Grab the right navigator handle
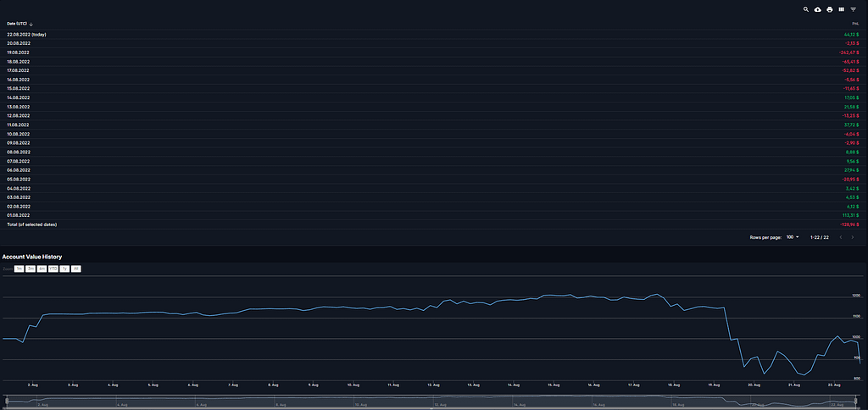 (856, 400)
